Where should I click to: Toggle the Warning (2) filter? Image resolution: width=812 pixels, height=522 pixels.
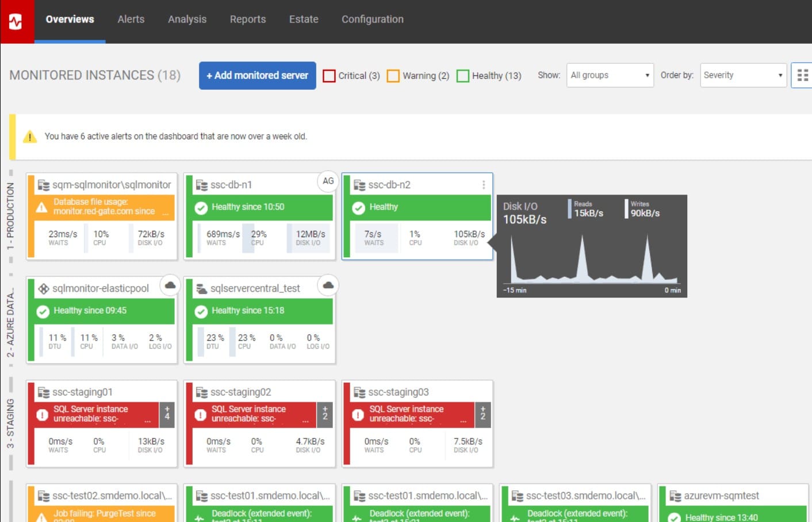(x=393, y=75)
